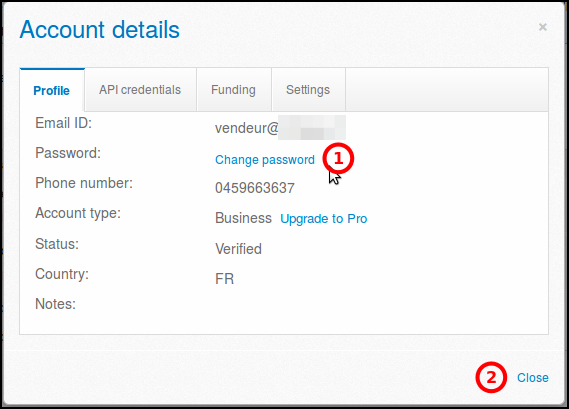Dismiss dialog with the top-right X icon
The width and height of the screenshot is (569, 409).
point(543,27)
